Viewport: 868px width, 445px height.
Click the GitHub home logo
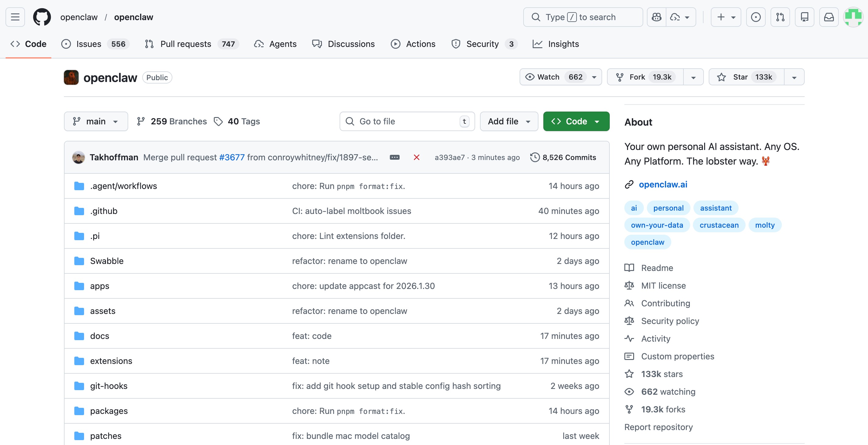(42, 17)
